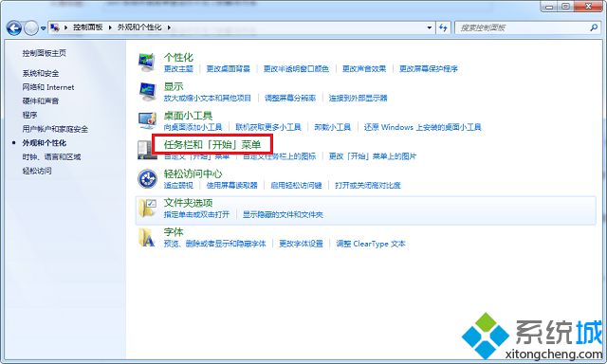607x364 pixels.
Task: Click 更改声音效果 link
Action: [364, 69]
